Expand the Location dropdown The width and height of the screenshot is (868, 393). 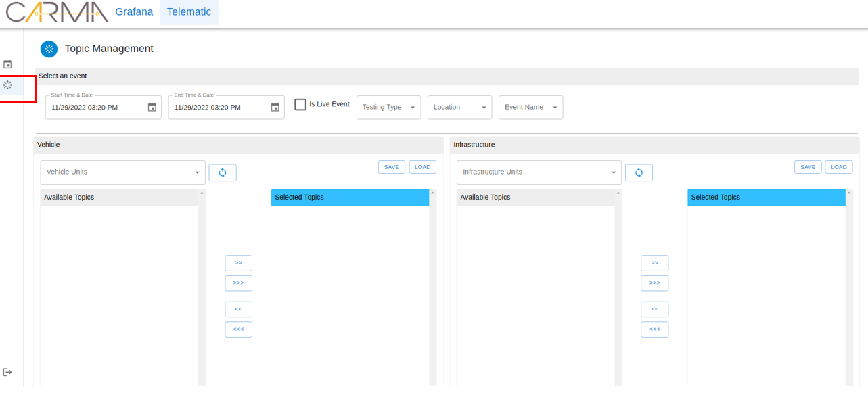coord(459,107)
